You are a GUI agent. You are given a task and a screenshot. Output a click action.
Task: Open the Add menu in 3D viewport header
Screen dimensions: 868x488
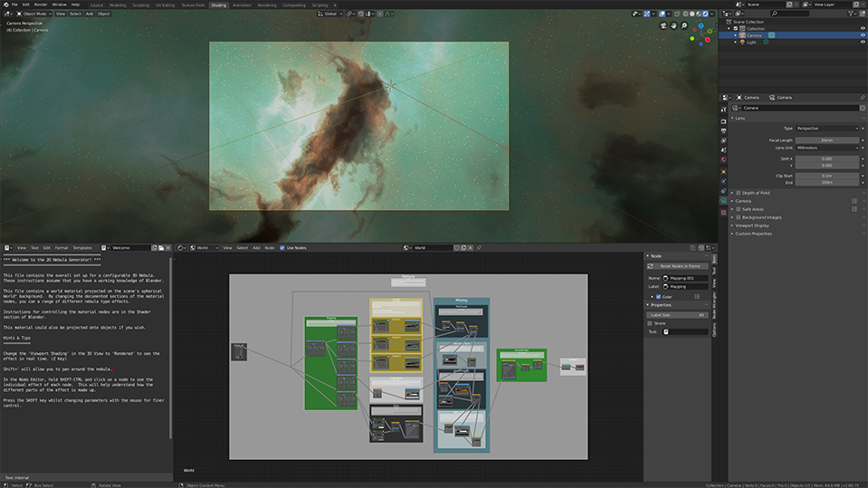(89, 14)
